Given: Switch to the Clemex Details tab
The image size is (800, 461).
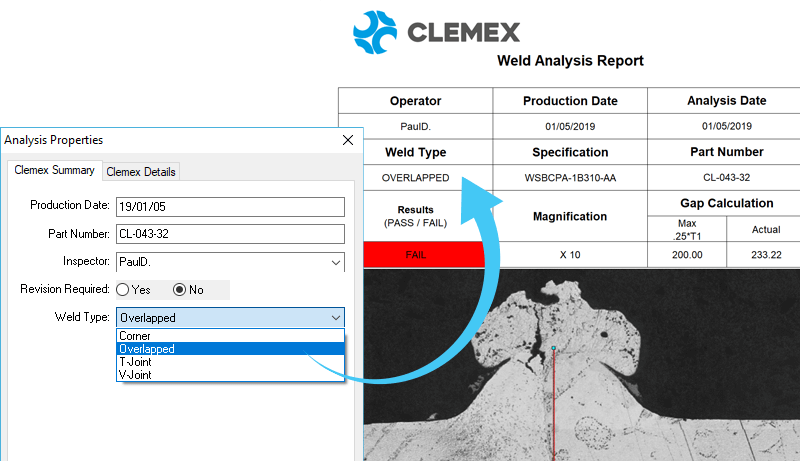Looking at the screenshot, I should tap(141, 172).
